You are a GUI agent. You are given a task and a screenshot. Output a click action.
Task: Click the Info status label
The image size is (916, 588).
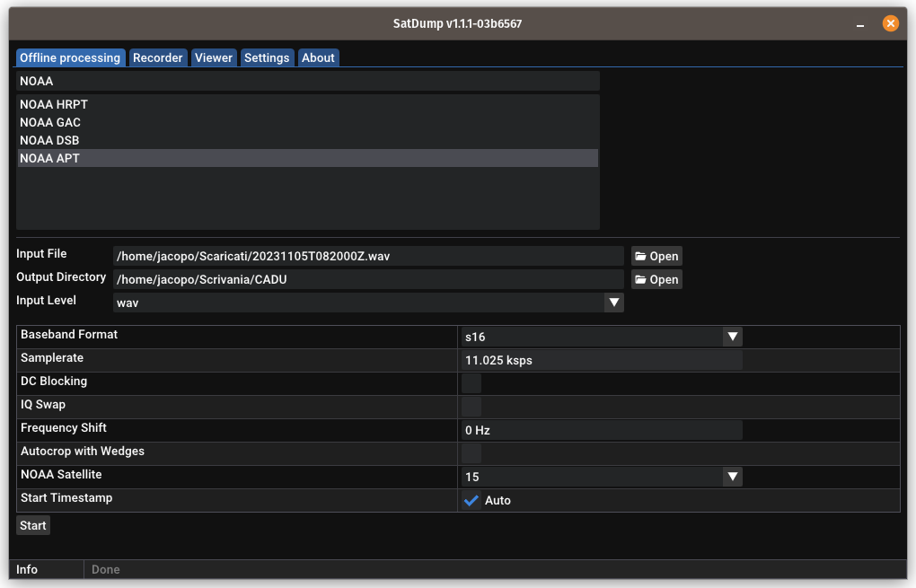pos(27,569)
